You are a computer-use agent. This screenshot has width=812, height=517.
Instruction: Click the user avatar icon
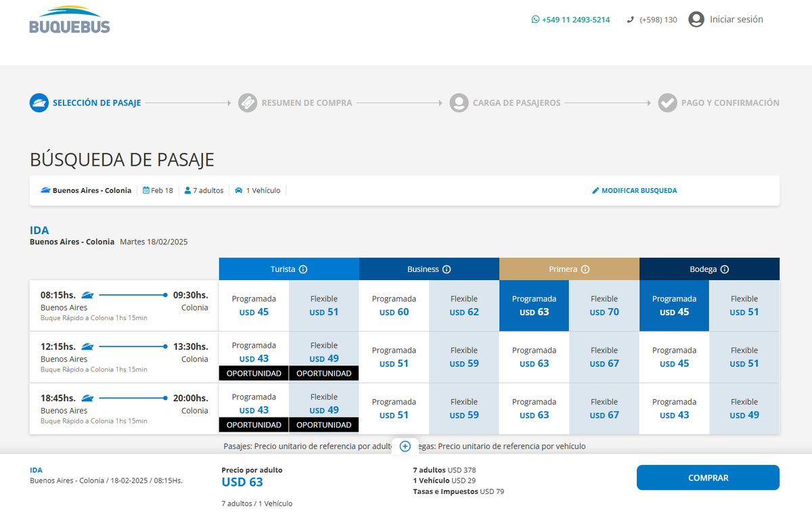tap(696, 20)
